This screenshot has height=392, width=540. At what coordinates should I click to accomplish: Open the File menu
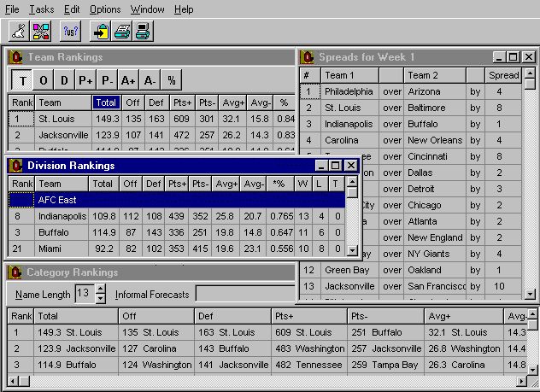click(x=12, y=9)
